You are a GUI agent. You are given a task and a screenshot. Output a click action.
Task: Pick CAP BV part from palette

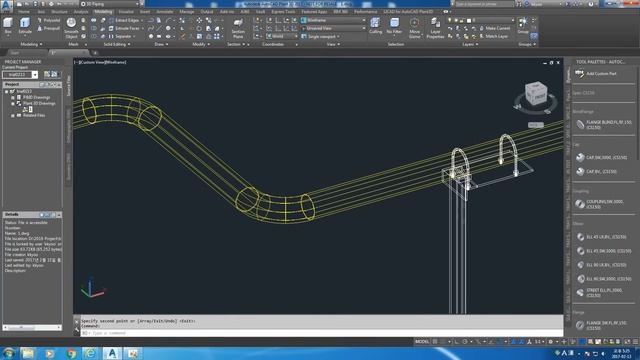tap(596, 172)
